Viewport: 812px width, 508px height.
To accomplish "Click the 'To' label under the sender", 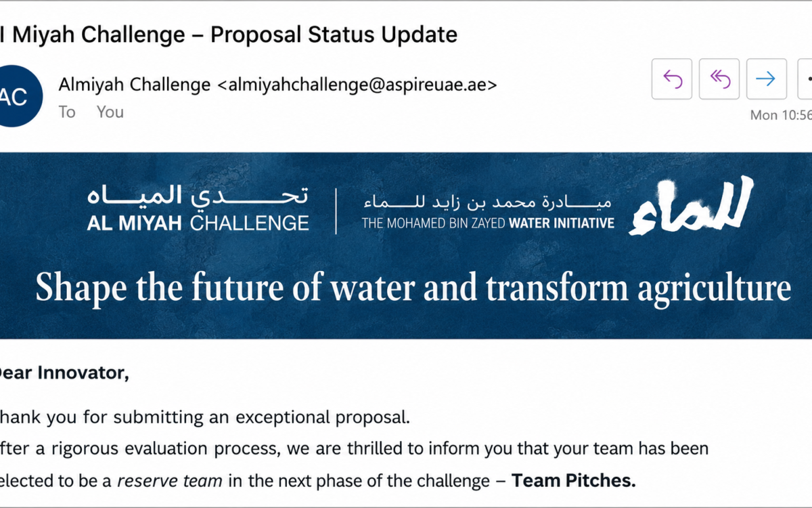I will [67, 112].
